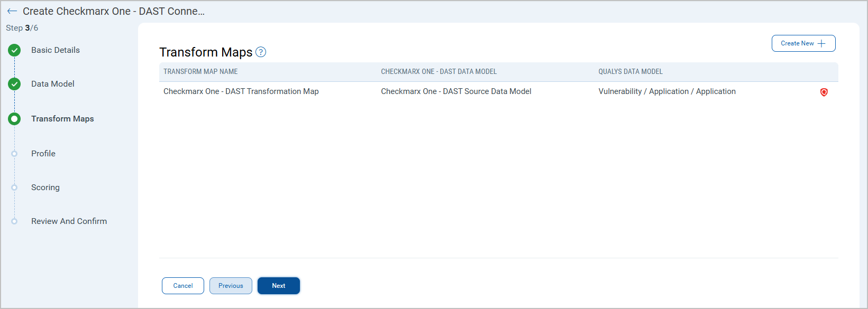Click the Cancel button
The image size is (868, 309).
pyautogui.click(x=183, y=286)
